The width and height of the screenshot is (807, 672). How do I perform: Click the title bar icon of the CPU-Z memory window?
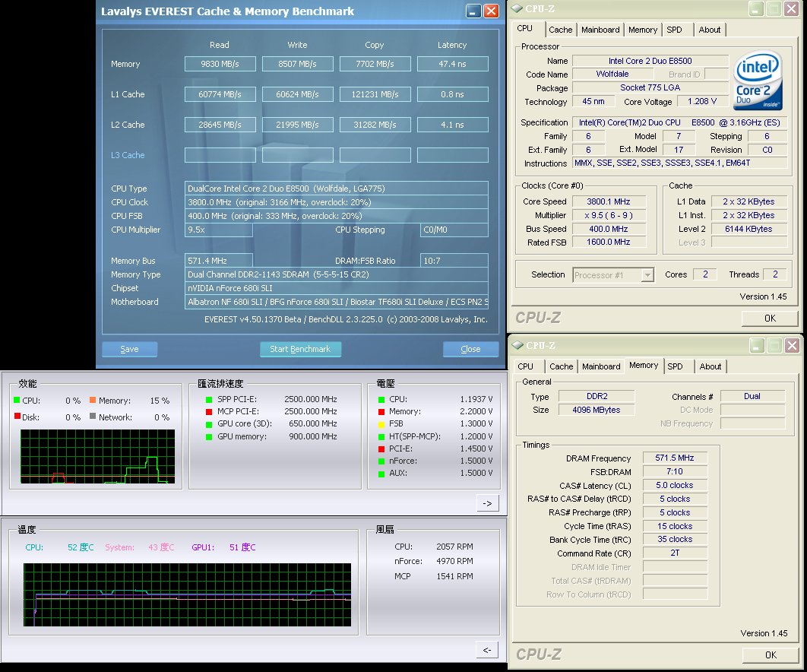click(x=517, y=345)
